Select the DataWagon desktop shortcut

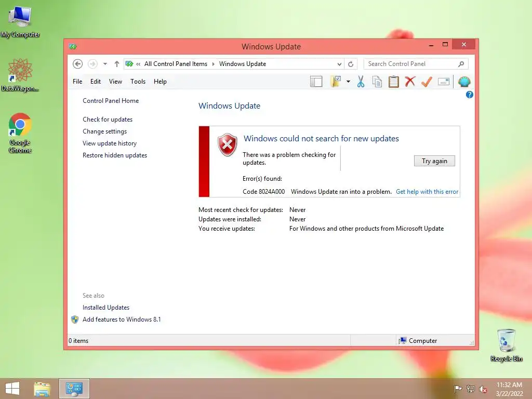tap(20, 75)
